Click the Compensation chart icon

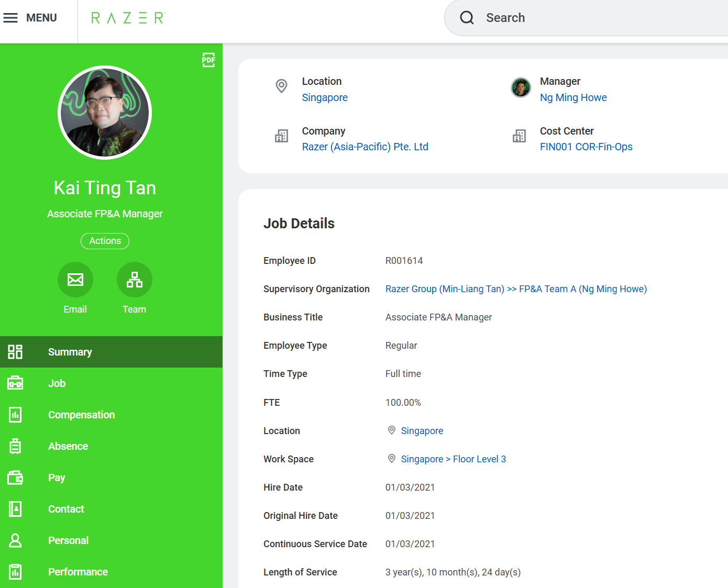click(x=15, y=415)
